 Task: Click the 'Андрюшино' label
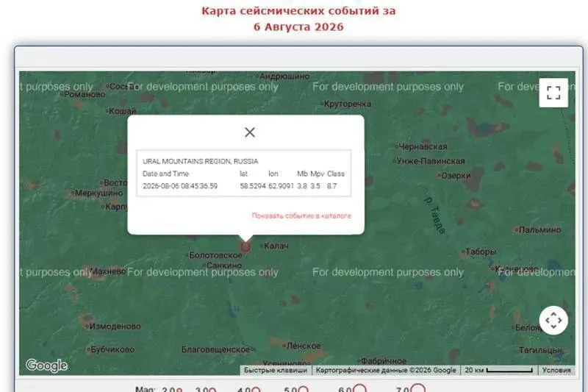(x=284, y=76)
